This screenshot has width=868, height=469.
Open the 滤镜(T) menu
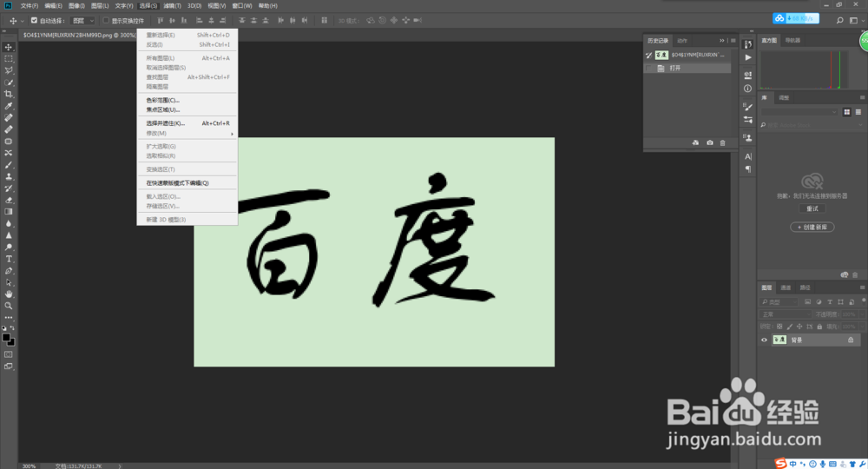tap(172, 5)
